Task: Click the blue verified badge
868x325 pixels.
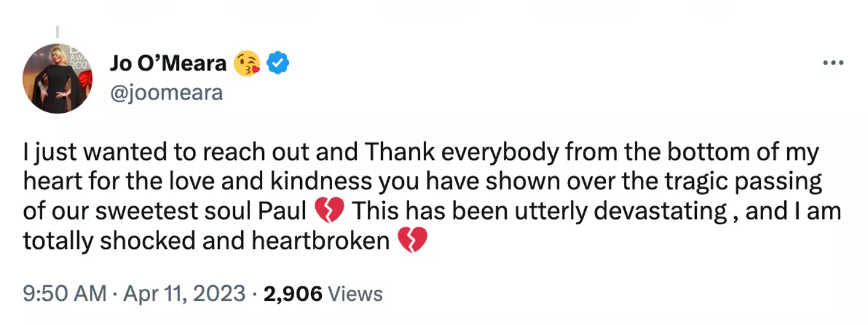Action: (x=278, y=63)
